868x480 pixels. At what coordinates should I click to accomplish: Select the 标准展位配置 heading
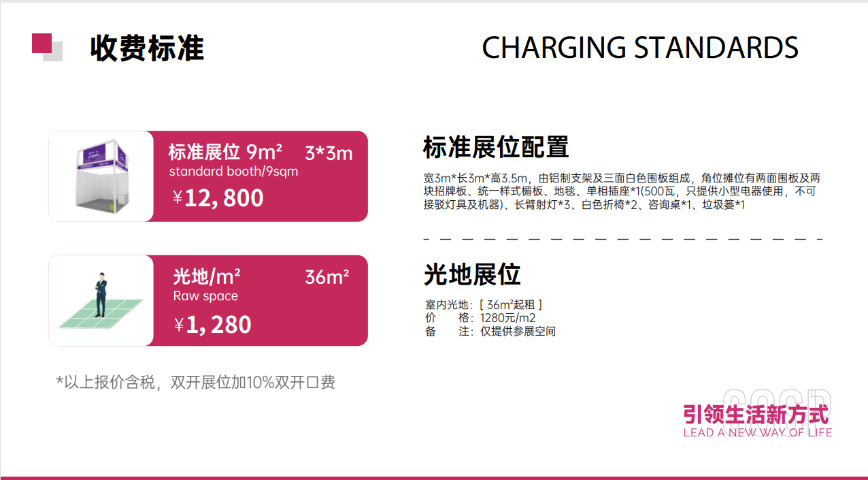[496, 147]
